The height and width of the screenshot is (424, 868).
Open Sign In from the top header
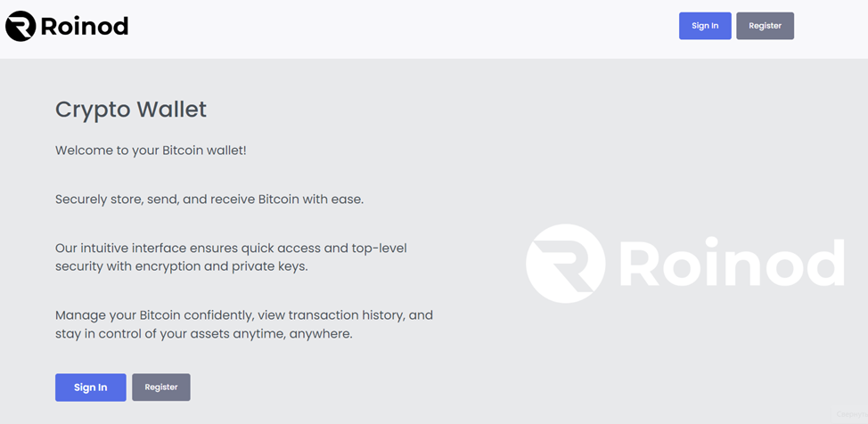click(705, 26)
